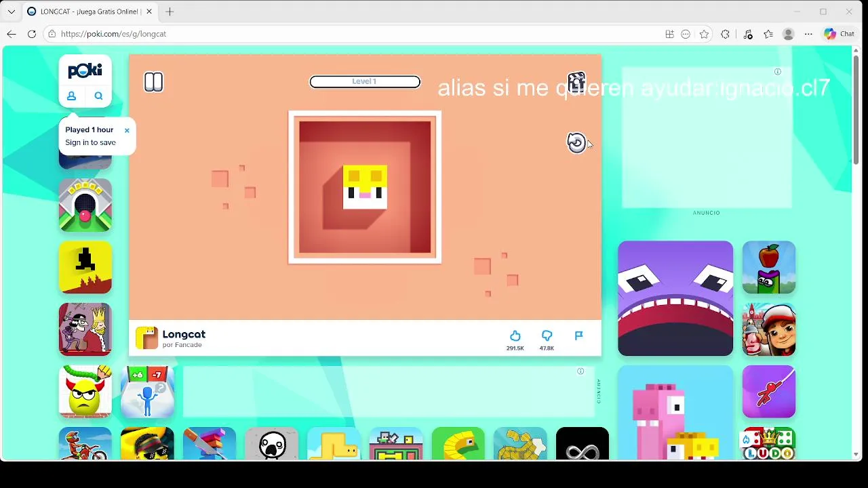Open browser extensions puzzle icon
The width and height of the screenshot is (868, 488).
pos(726,34)
